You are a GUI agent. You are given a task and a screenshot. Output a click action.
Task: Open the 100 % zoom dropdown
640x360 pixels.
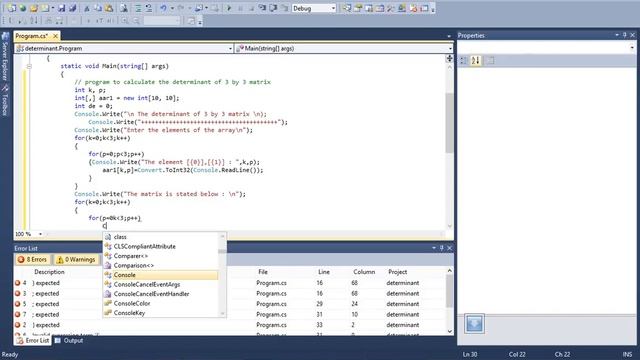click(40, 234)
